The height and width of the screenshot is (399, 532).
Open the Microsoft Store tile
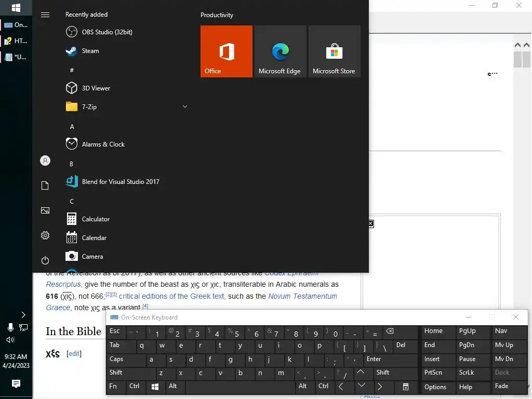[x=334, y=51]
